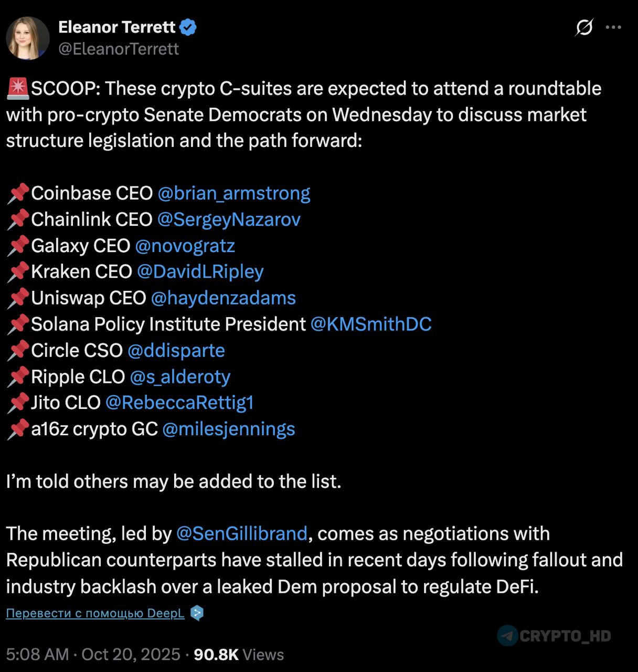Open the @EleanorTerrett author handle
This screenshot has width=638, height=672.
coord(119,49)
